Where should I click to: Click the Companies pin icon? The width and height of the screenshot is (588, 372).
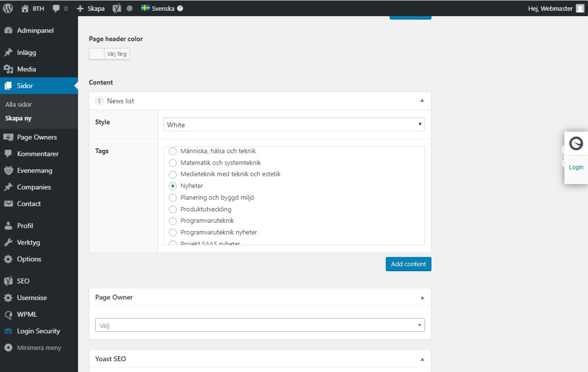8,187
